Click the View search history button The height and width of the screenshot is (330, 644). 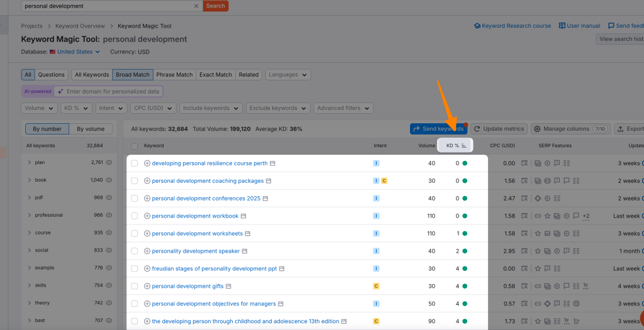tap(621, 39)
